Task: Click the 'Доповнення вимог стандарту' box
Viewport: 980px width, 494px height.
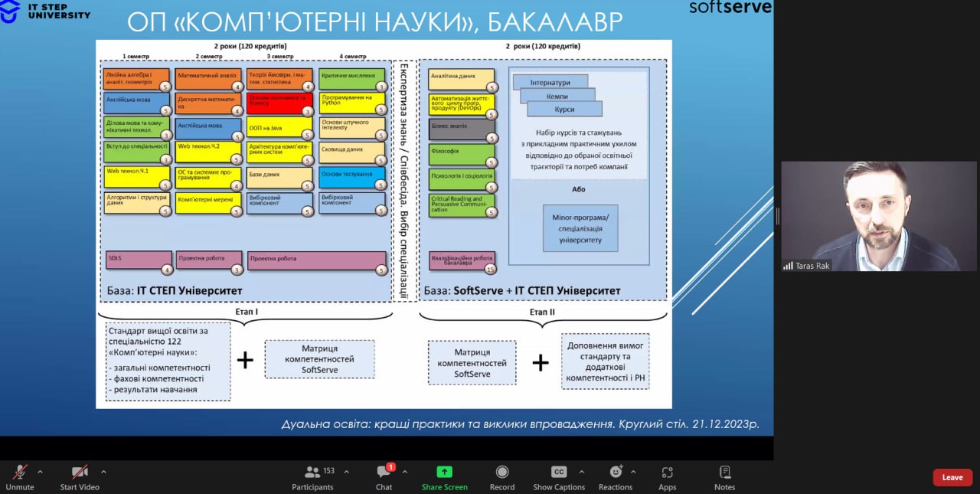Action: tap(606, 362)
